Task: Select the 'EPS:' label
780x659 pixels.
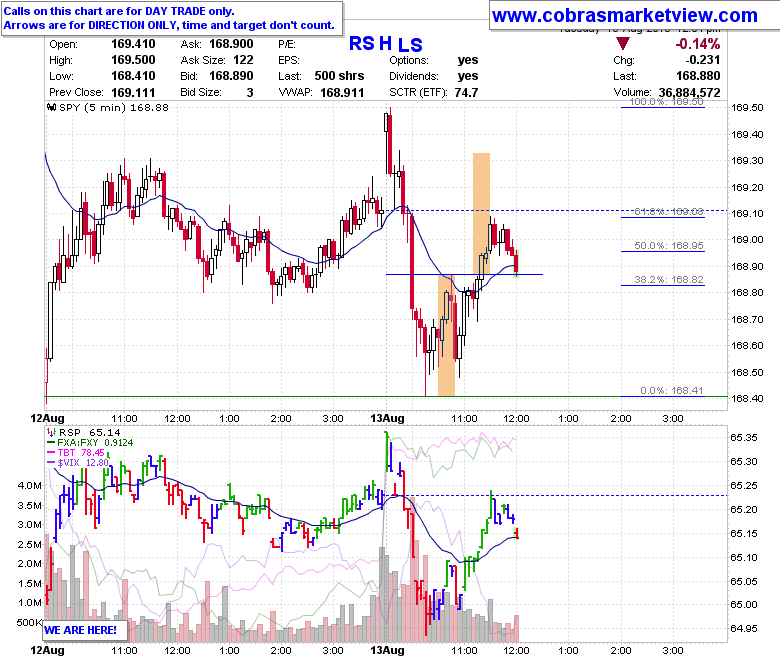Action: click(x=289, y=60)
